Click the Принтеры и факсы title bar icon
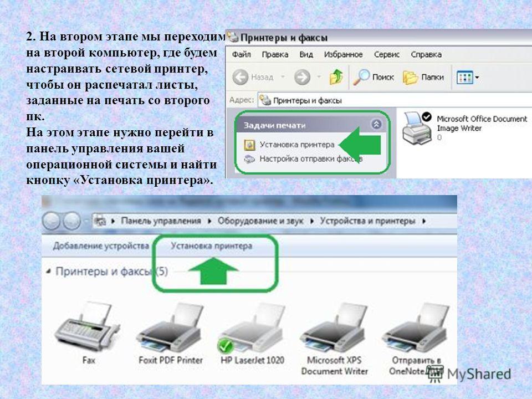The width and height of the screenshot is (532, 399). tap(233, 37)
